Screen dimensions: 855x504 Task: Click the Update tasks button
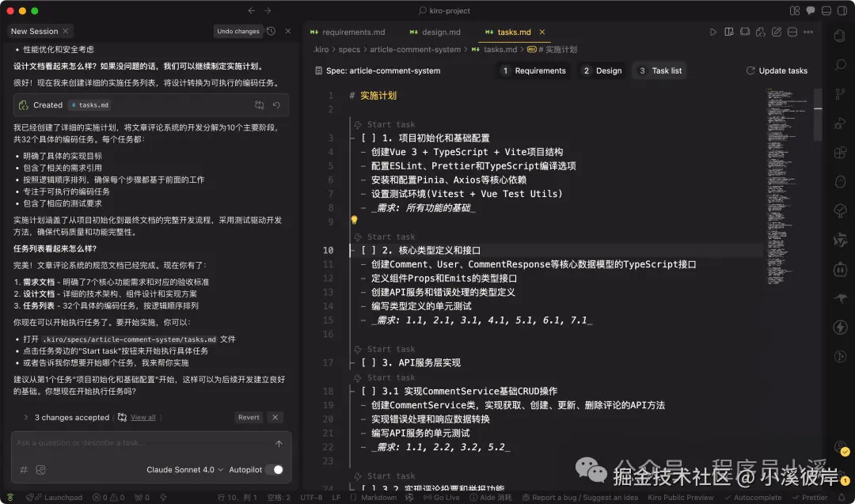click(x=777, y=70)
